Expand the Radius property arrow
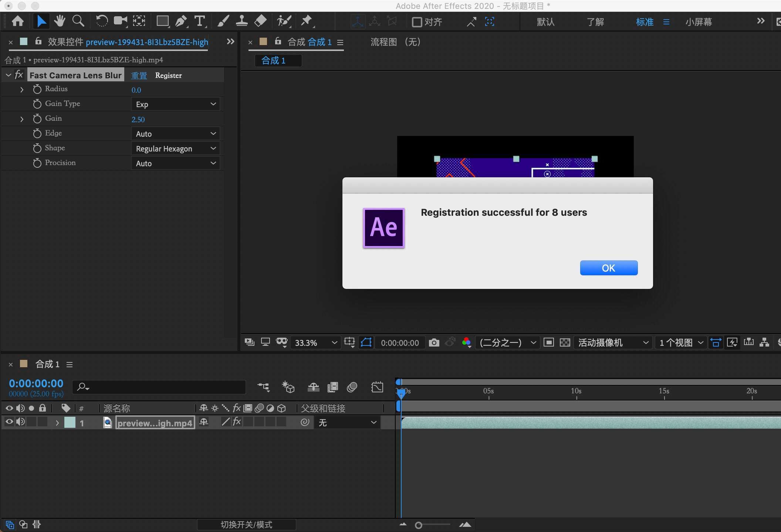 (x=22, y=89)
